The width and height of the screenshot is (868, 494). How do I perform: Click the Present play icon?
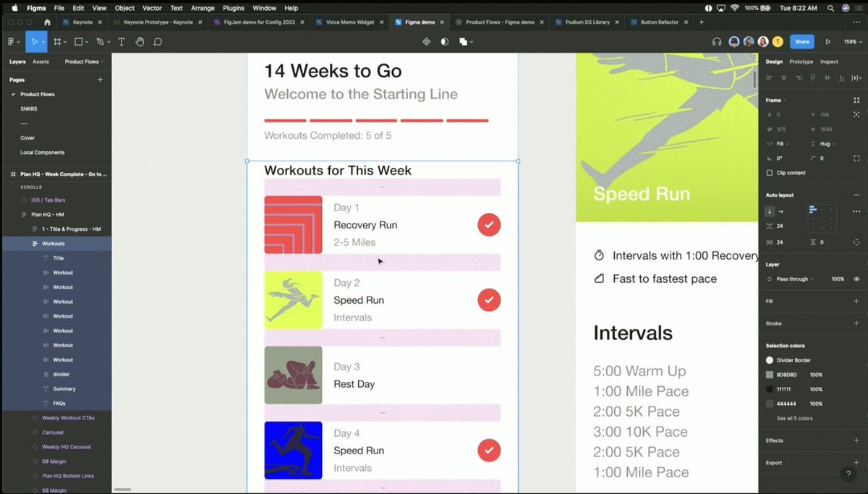tap(827, 42)
